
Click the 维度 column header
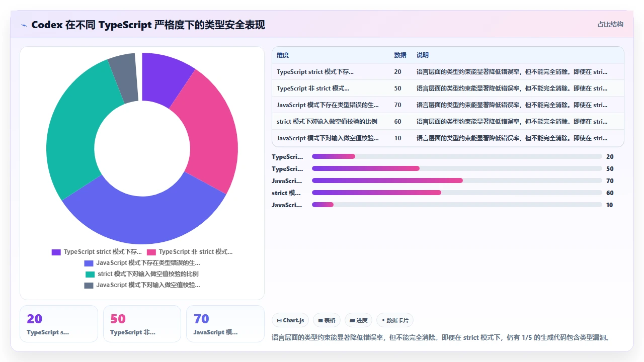[x=283, y=55]
